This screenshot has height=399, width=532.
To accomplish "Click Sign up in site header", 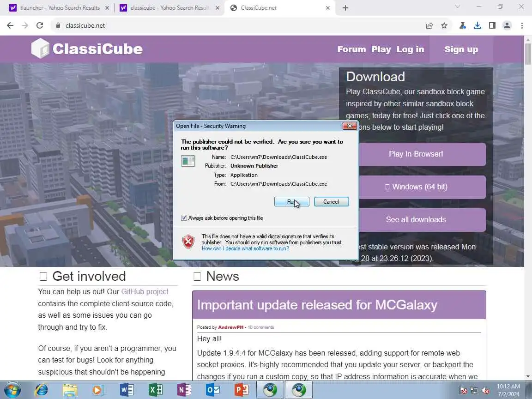I will coord(461,49).
